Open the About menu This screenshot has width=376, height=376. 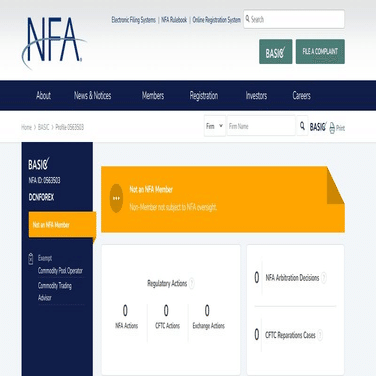pos(43,96)
